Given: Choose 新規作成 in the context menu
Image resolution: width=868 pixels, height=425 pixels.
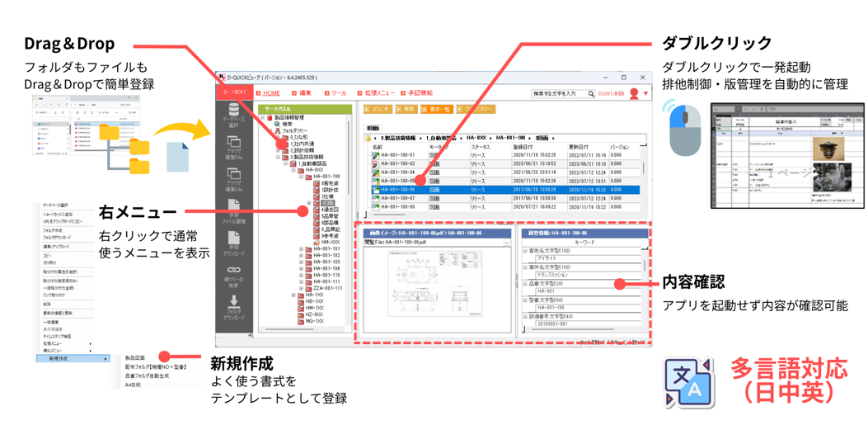Looking at the screenshot, I should coord(59,359).
